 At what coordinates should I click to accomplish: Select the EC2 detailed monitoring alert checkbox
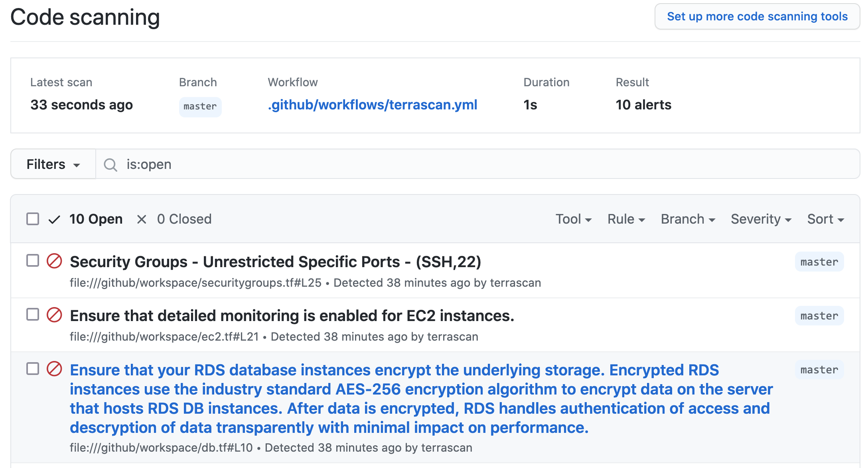(33, 314)
